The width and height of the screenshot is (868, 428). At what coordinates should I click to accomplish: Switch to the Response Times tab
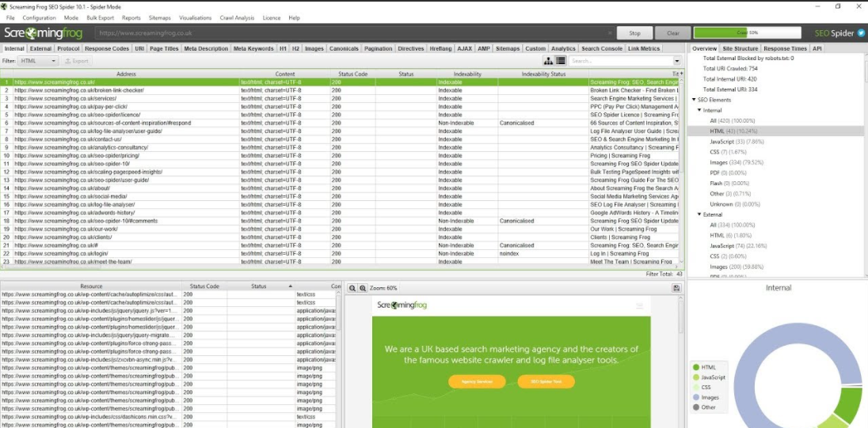click(x=785, y=49)
